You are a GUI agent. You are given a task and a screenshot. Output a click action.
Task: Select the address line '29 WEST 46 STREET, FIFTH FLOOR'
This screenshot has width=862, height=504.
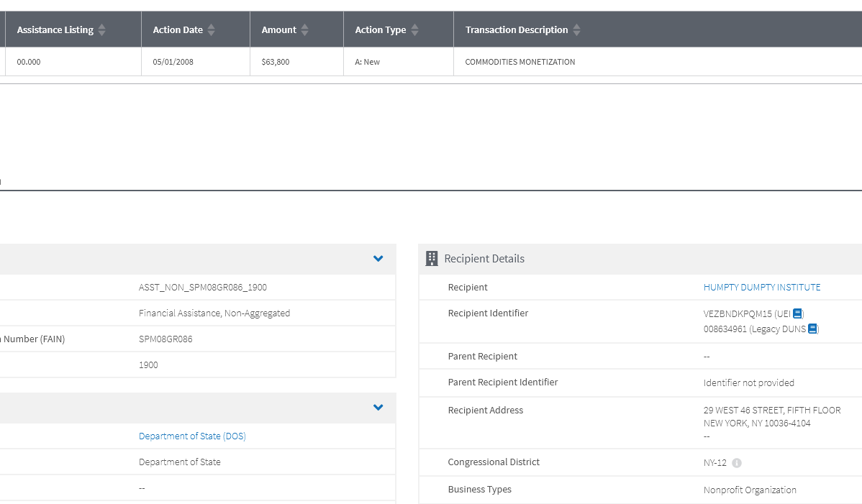coord(772,410)
